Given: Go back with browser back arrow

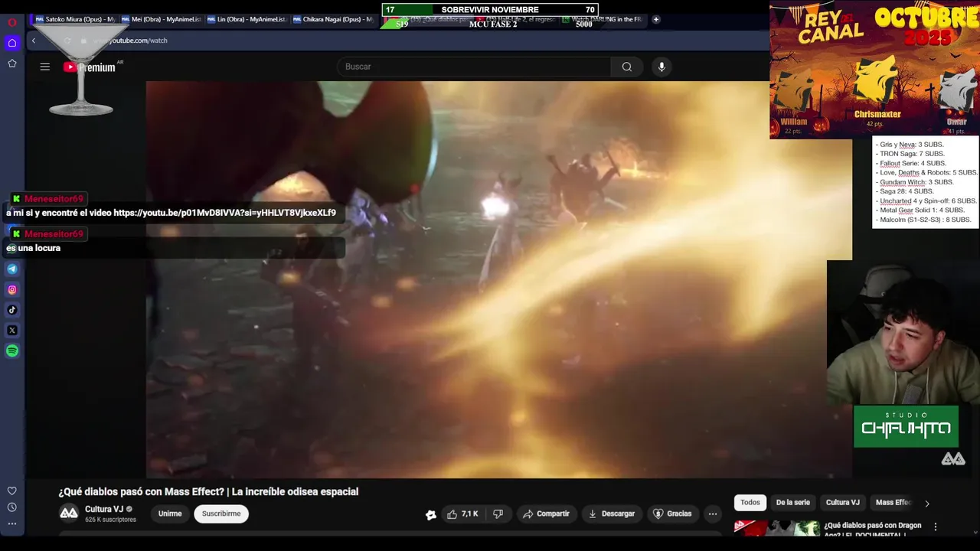Looking at the screenshot, I should coord(33,41).
